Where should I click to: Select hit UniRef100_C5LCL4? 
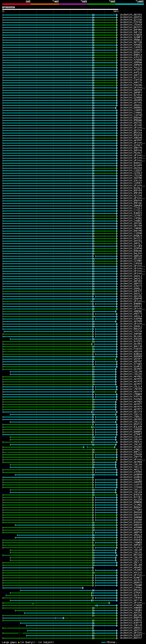(x=131, y=387)
